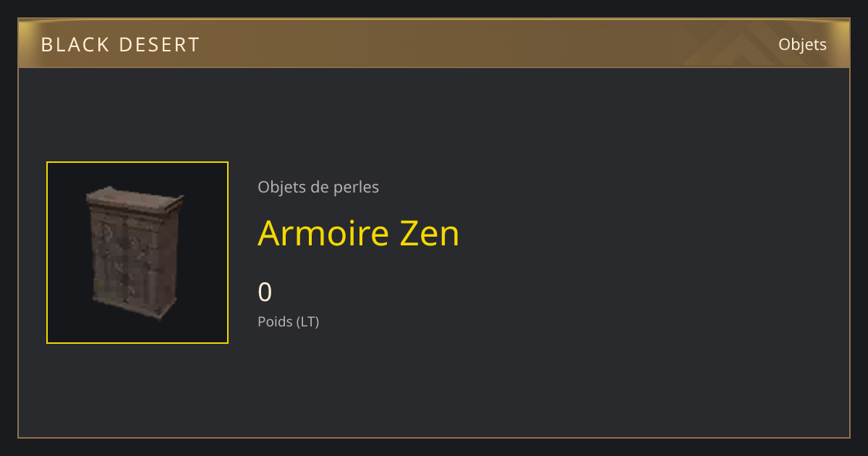Select the (LT) unit text

tap(307, 321)
